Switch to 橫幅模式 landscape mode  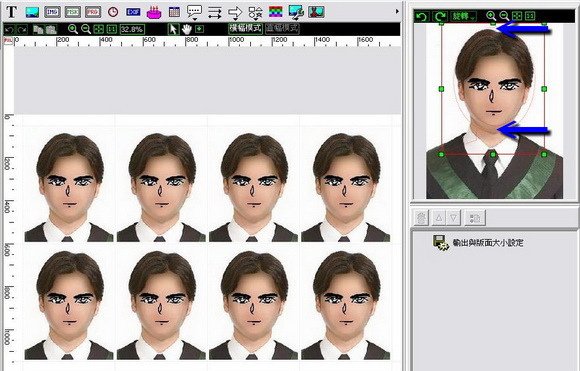click(x=245, y=28)
